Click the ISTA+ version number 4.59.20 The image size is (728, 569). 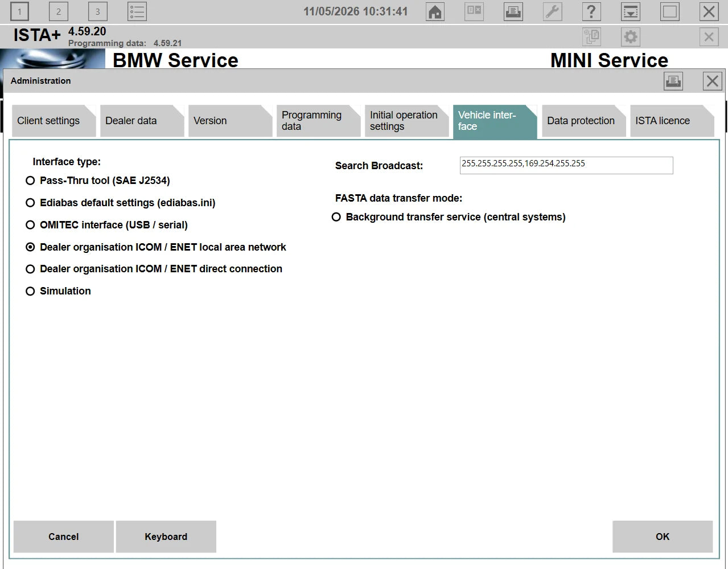pyautogui.click(x=87, y=32)
